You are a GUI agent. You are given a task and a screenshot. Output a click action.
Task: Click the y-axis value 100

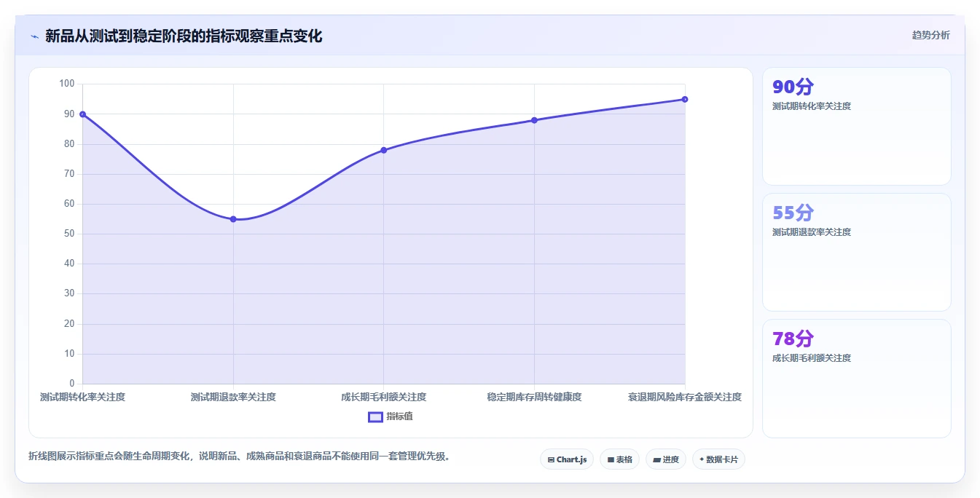pyautogui.click(x=68, y=84)
